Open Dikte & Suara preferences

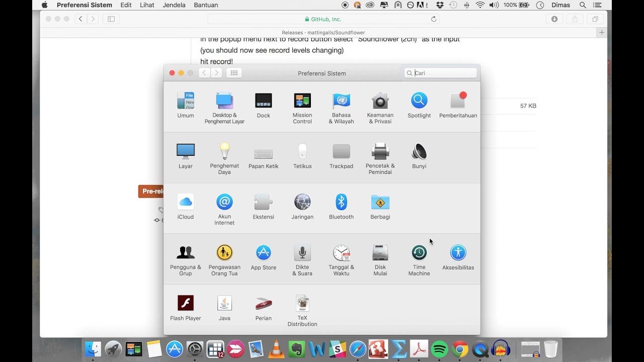302,260
